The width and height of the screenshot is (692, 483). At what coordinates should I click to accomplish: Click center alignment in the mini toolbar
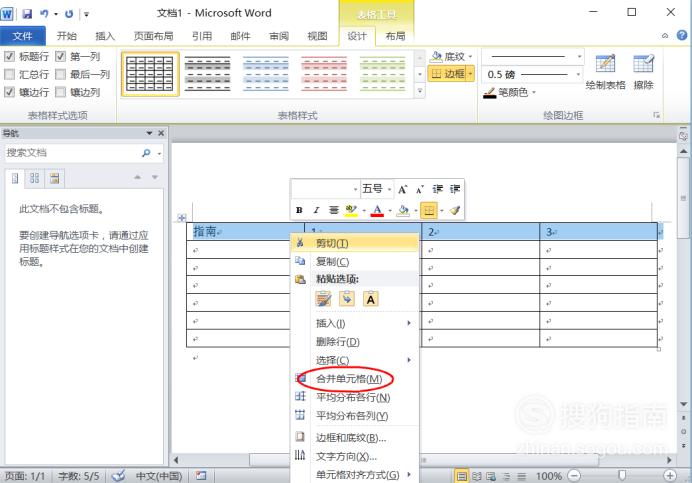[334, 210]
